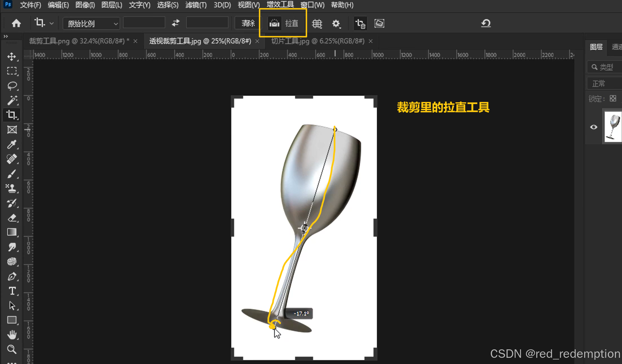Click the 拉直 straighten text label
622x364 pixels.
(292, 23)
